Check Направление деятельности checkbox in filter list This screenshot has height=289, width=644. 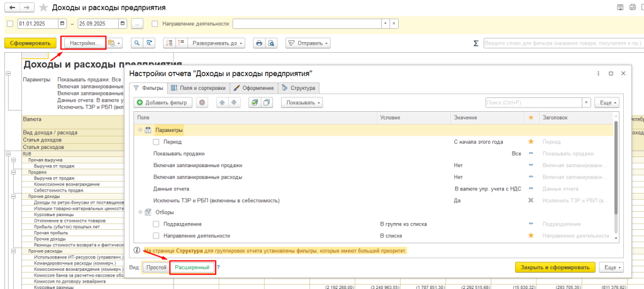156,236
